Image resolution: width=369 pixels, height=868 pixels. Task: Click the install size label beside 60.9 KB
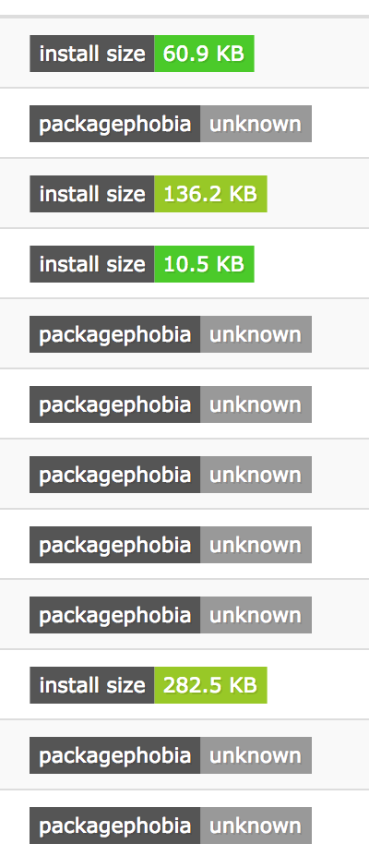[x=92, y=54]
